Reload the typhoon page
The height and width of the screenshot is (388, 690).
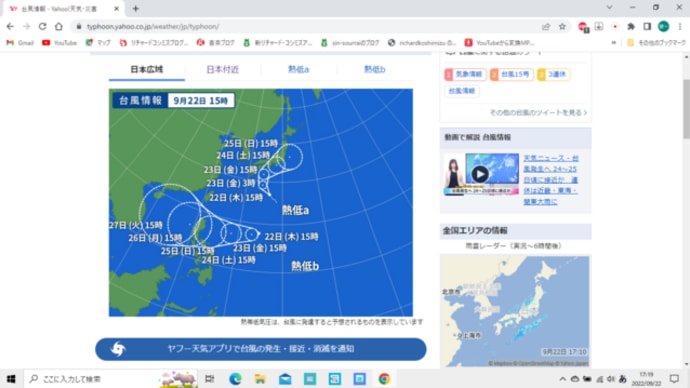(42, 26)
